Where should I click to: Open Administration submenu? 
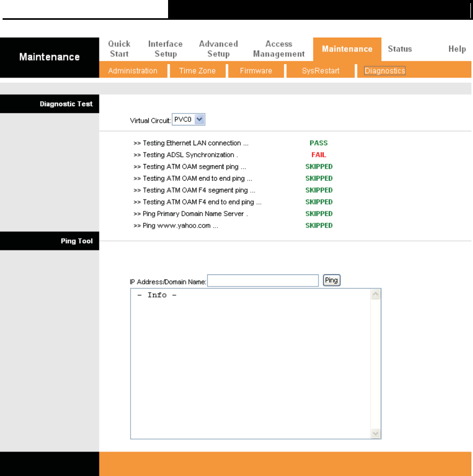133,71
